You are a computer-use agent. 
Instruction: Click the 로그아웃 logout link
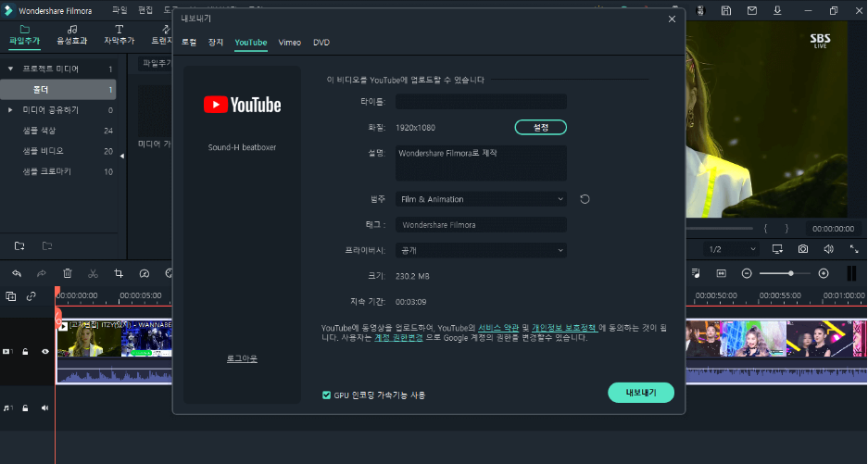coord(242,358)
